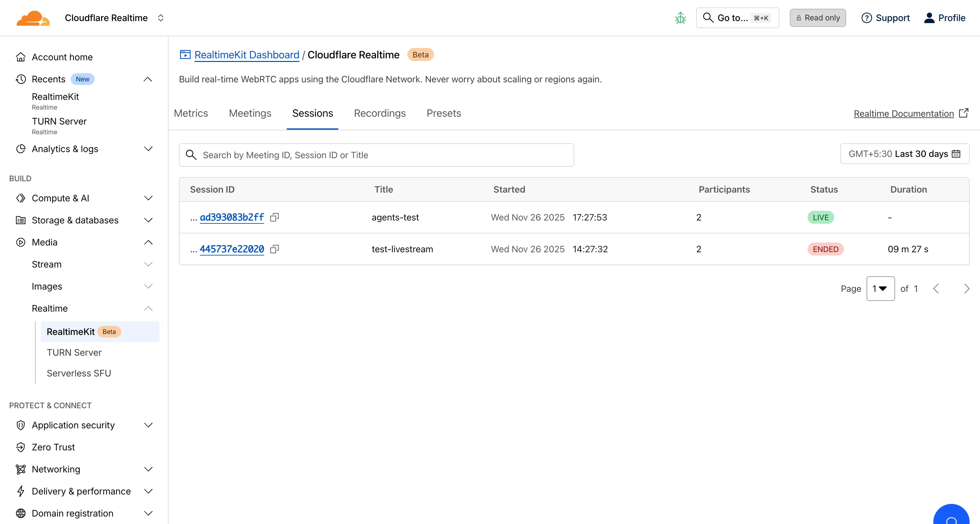The height and width of the screenshot is (524, 980).
Task: Click the Profile icon in the header
Action: coord(929,18)
